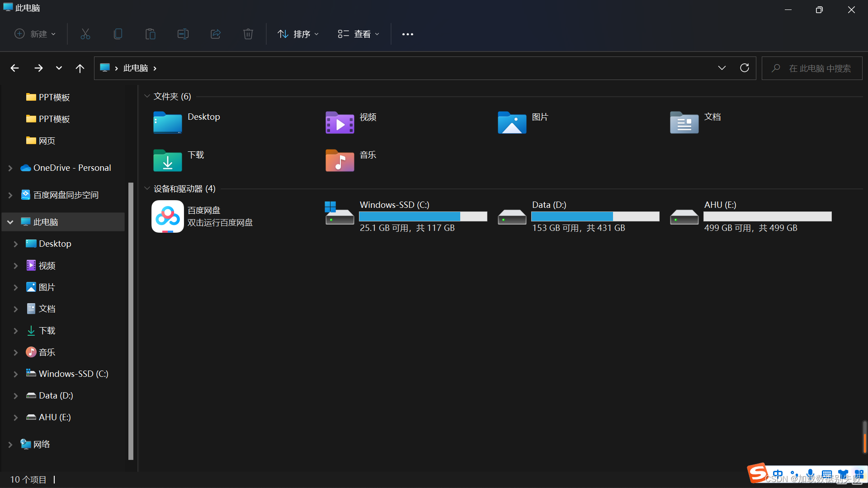
Task: Refresh the current folder view
Action: point(745,68)
